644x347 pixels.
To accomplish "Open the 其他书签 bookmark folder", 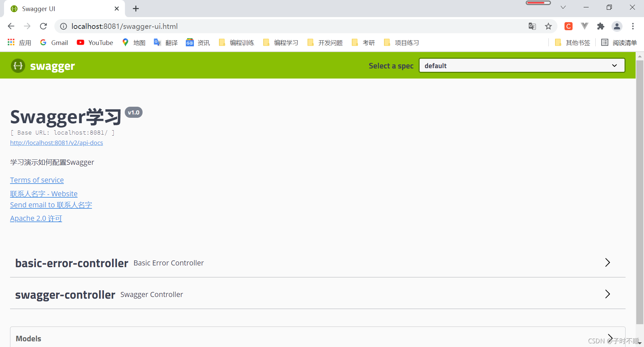I will [x=573, y=43].
